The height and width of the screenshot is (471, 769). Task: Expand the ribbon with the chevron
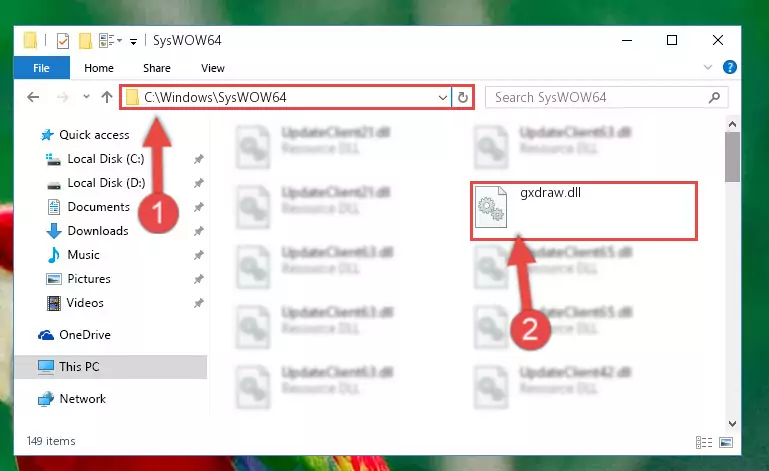point(708,67)
